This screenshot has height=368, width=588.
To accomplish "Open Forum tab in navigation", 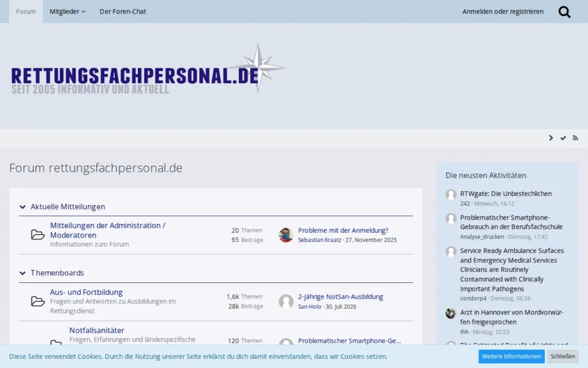I will (26, 11).
